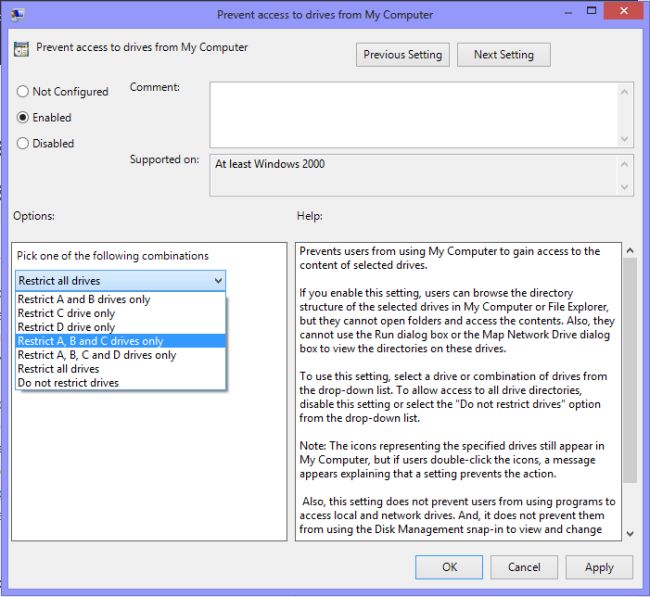This screenshot has width=650, height=597.
Task: Go to the Previous Setting
Action: click(x=402, y=55)
